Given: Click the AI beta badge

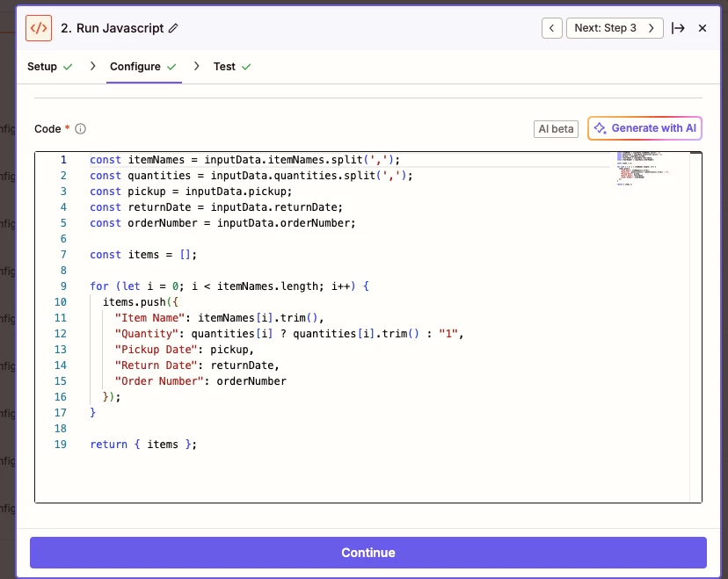Looking at the screenshot, I should (556, 129).
